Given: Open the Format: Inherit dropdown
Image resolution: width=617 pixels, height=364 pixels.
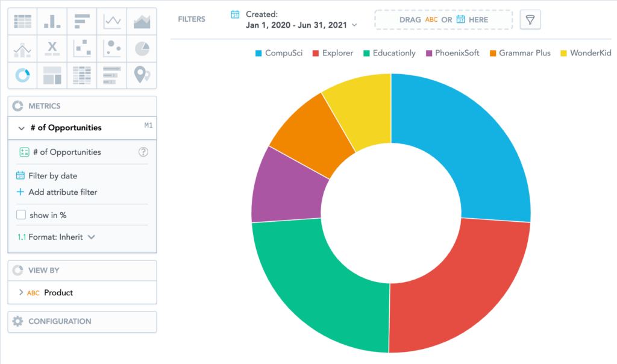Looking at the screenshot, I should (x=56, y=237).
